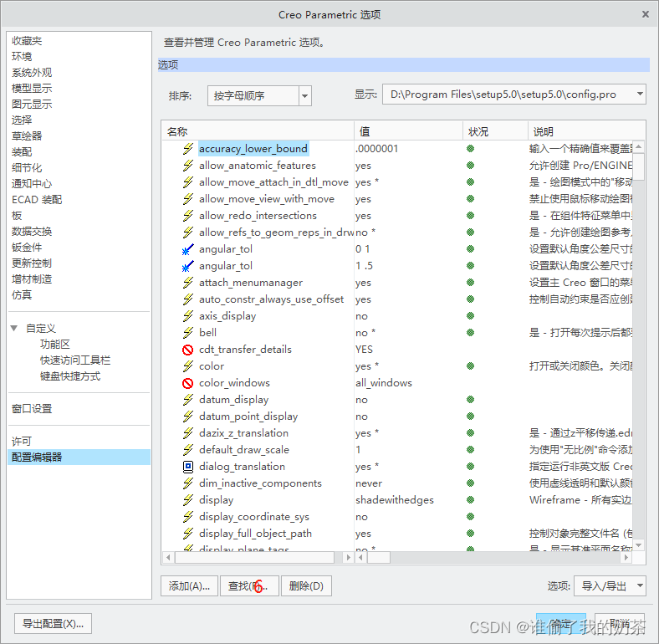Viewport: 659px width, 644px height.
Task: Select 收藏夹 in the left panel
Action: tap(27, 41)
